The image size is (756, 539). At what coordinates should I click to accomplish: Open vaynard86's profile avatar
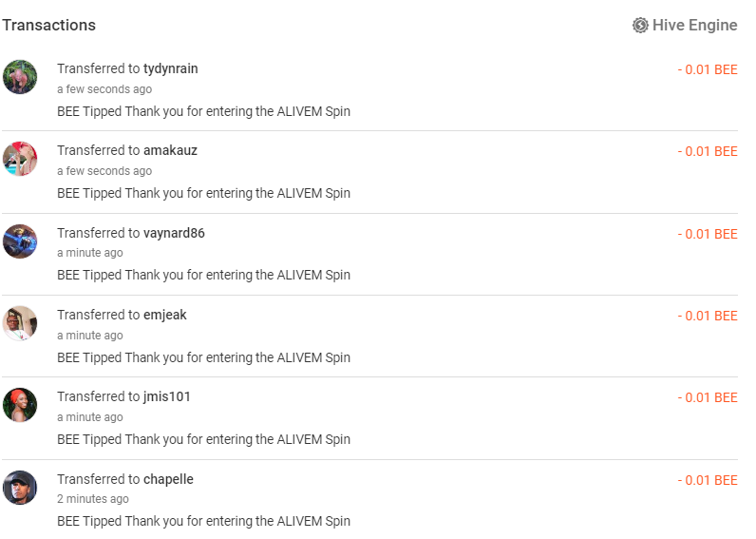[20, 241]
